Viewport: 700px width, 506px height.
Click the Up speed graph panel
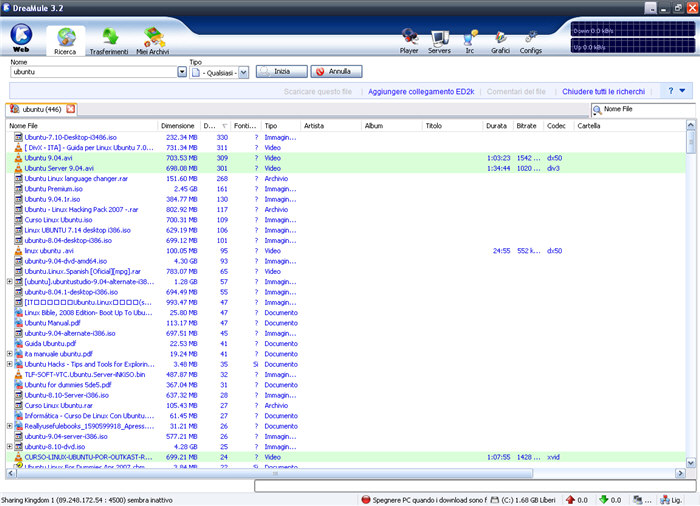tap(633, 46)
